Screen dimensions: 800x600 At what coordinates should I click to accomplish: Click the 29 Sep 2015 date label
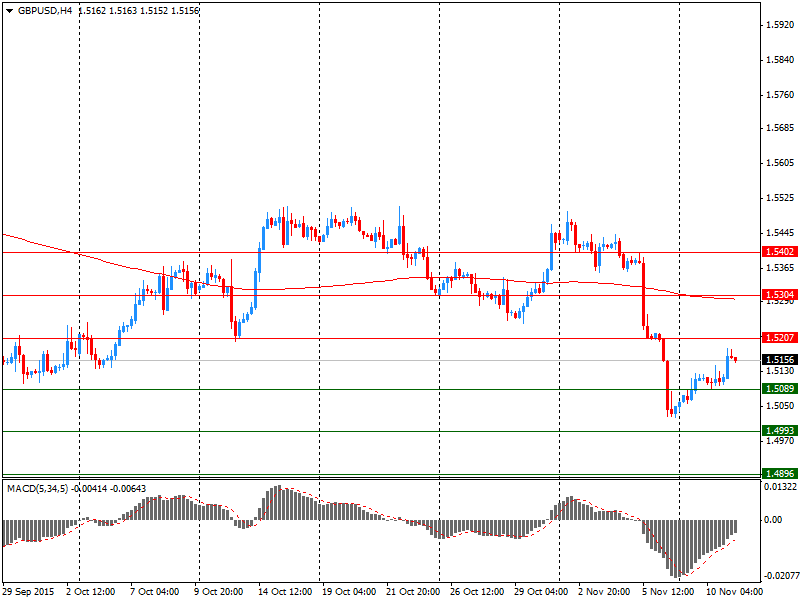(x=28, y=592)
